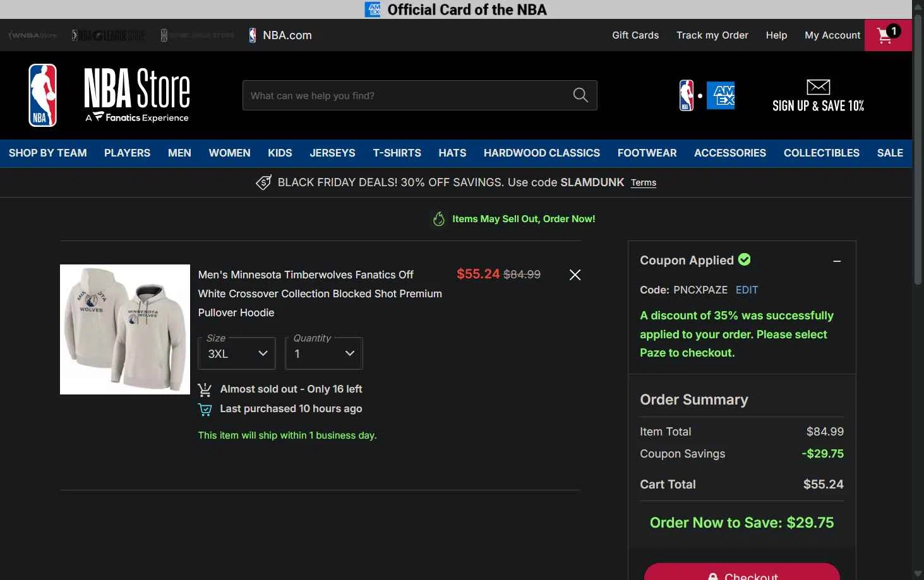Remove hoodie with the X icon
This screenshot has height=580, width=924.
tap(575, 275)
